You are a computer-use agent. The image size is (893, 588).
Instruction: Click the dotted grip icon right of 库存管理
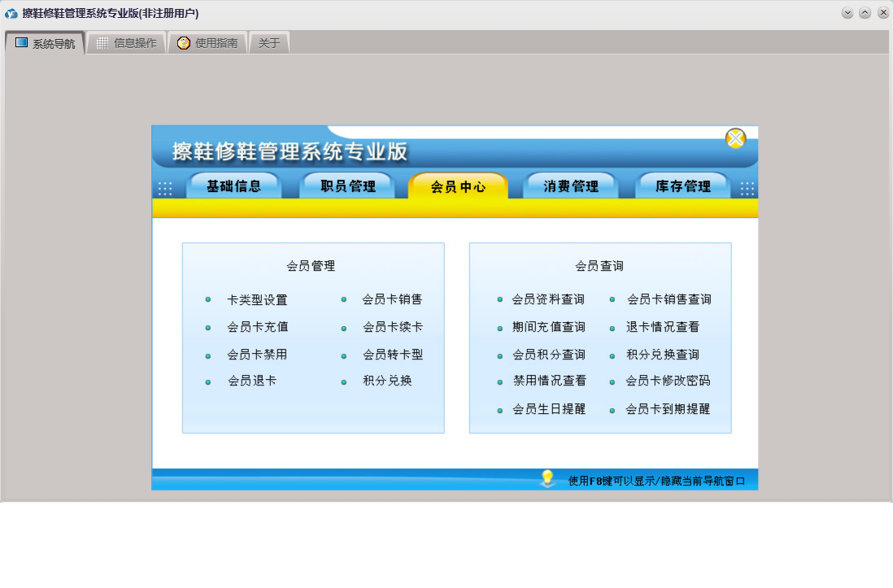[747, 189]
